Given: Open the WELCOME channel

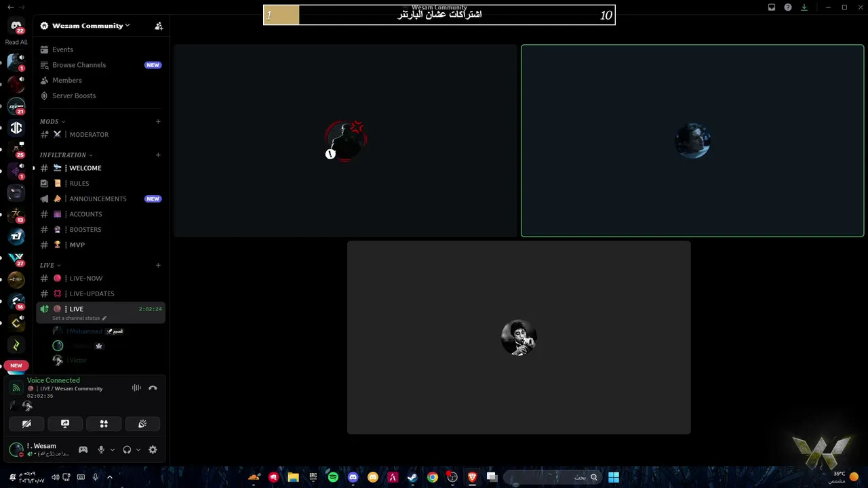Looking at the screenshot, I should coord(100,168).
